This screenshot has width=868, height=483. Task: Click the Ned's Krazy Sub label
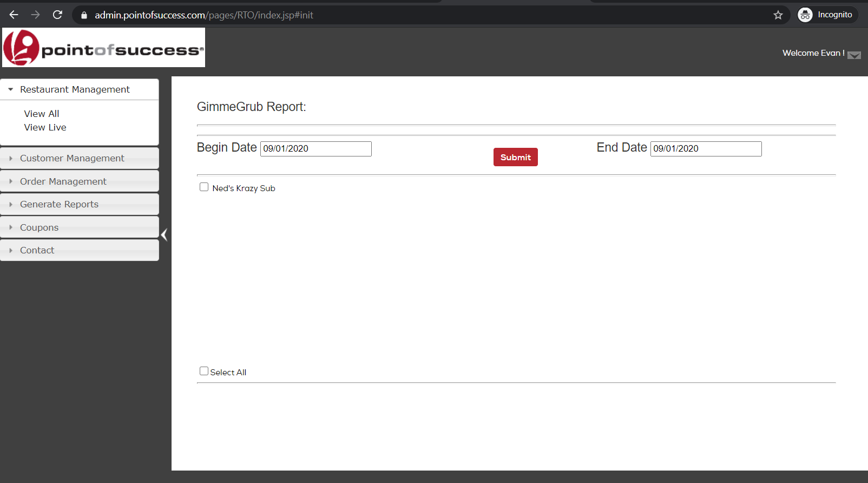tap(244, 188)
